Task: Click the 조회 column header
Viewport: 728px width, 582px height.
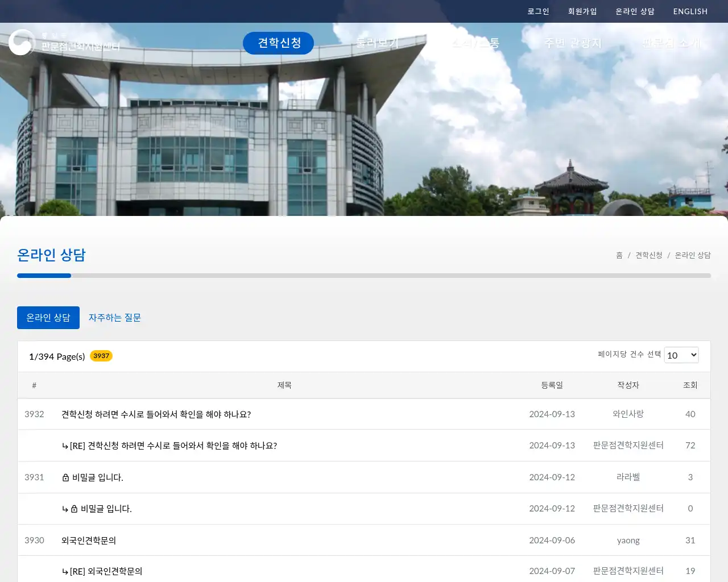Action: 690,385
